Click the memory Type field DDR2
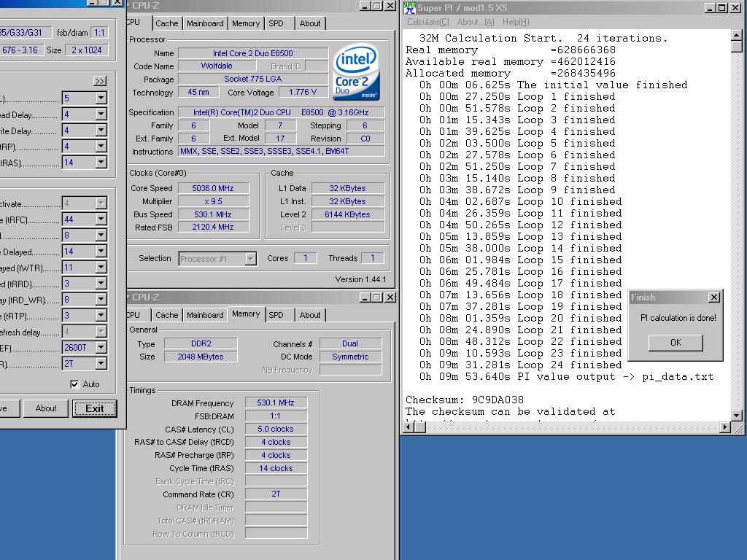The image size is (747, 560). tap(201, 343)
